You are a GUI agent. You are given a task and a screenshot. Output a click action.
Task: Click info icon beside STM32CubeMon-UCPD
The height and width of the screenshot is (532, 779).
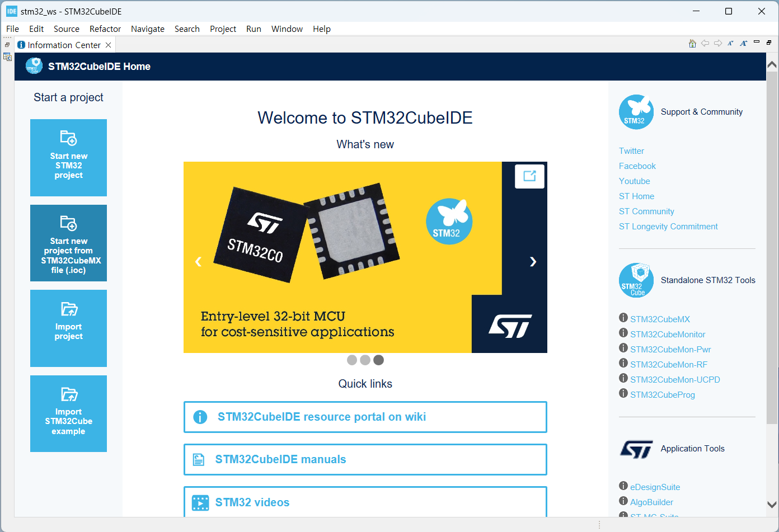click(623, 378)
